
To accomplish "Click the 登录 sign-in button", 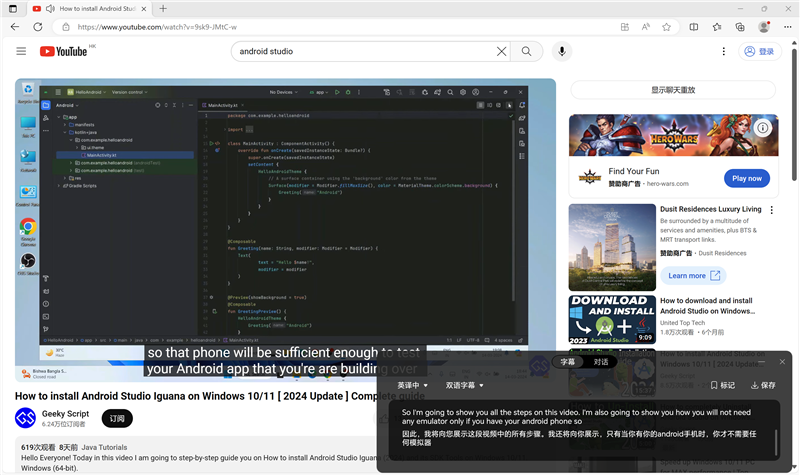I will (x=760, y=52).
